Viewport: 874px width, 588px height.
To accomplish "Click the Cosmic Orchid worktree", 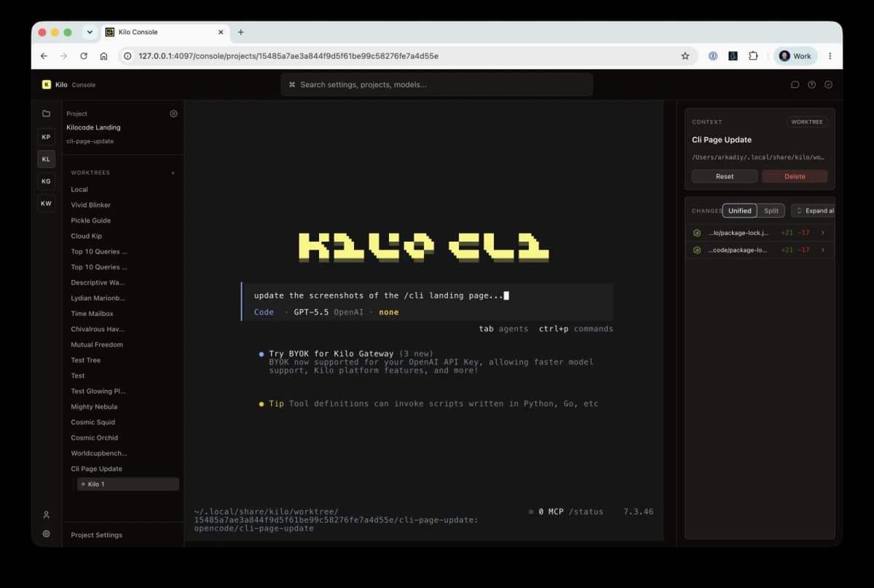I will tap(95, 438).
